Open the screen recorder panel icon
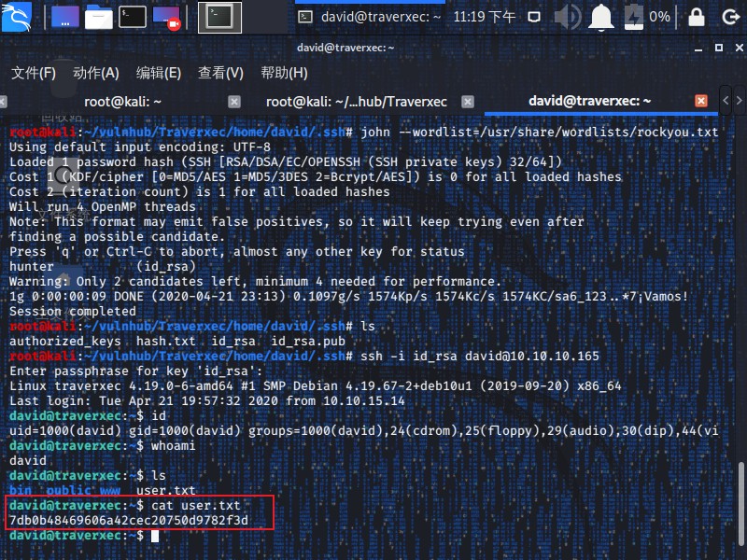 click(x=166, y=18)
